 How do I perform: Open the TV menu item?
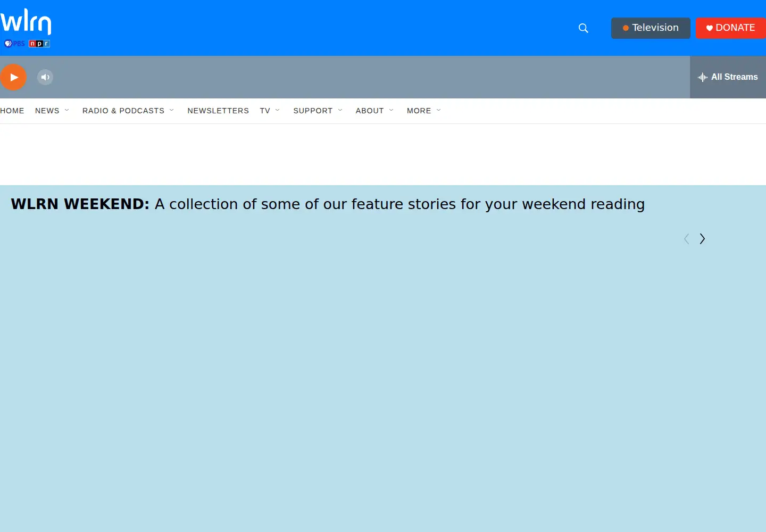click(x=265, y=111)
